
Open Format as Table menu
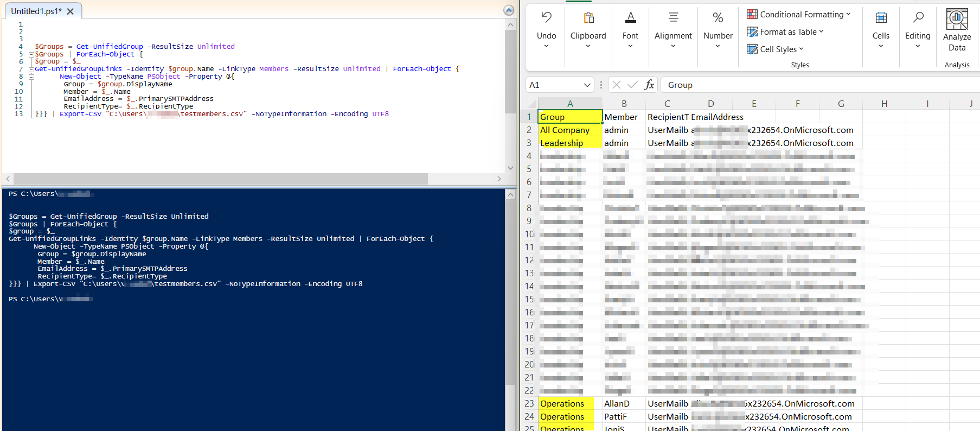(x=785, y=32)
